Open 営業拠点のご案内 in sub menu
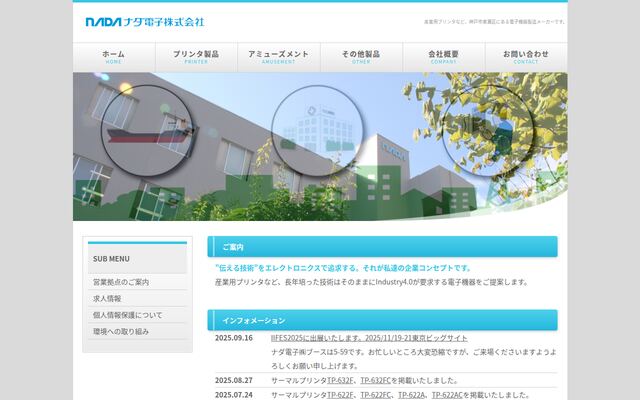The image size is (640, 400). coord(138,282)
